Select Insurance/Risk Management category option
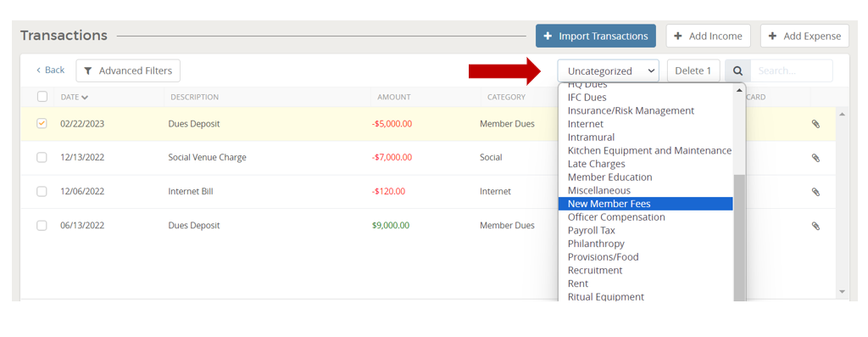868x337 pixels. [x=645, y=111]
